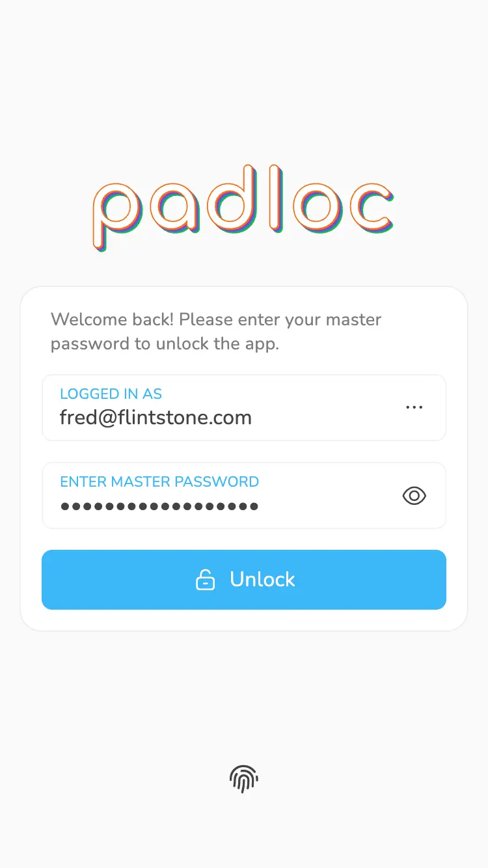Click the 'Unlock' text label
The width and height of the screenshot is (488, 868).
(x=262, y=580)
